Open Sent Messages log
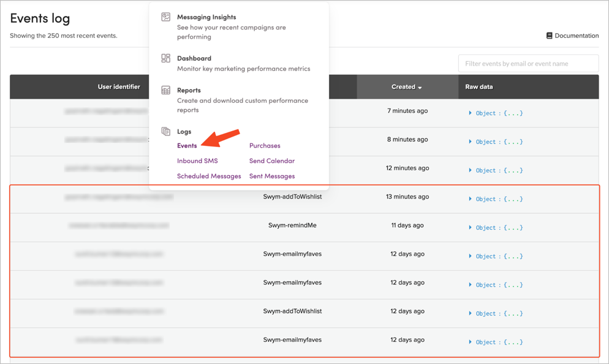This screenshot has width=609, height=364. point(272,176)
